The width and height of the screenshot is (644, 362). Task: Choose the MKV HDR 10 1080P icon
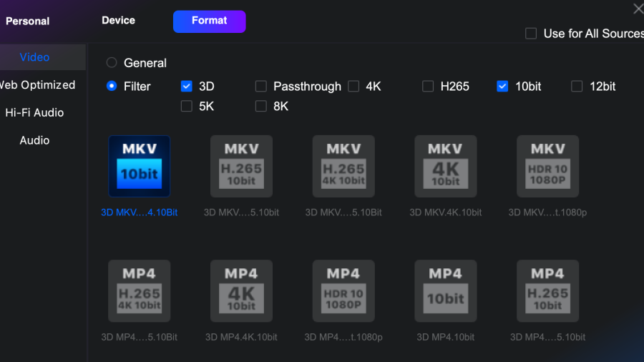pyautogui.click(x=547, y=166)
